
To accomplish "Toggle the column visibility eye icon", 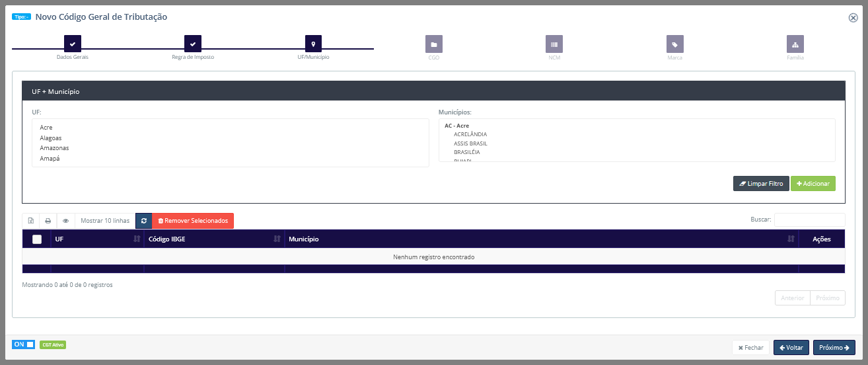I will pos(65,221).
